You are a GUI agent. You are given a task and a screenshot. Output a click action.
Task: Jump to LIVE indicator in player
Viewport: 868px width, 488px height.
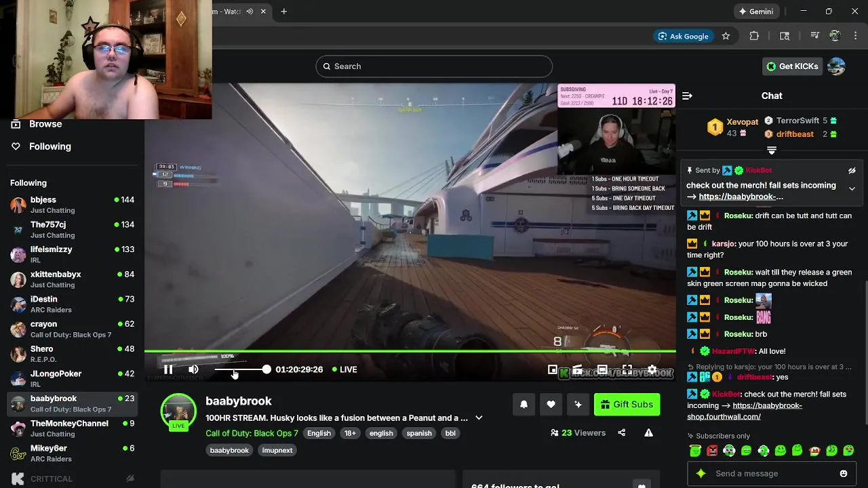coord(344,369)
